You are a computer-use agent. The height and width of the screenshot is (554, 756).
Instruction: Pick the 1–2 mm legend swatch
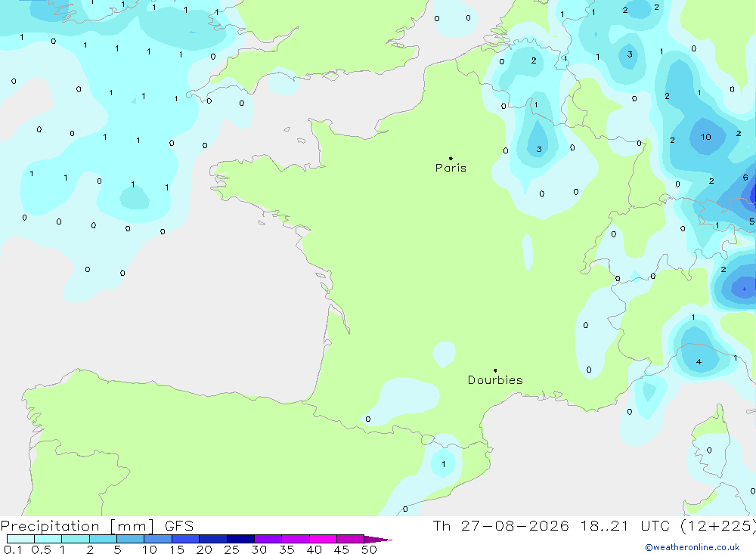pyautogui.click(x=76, y=539)
